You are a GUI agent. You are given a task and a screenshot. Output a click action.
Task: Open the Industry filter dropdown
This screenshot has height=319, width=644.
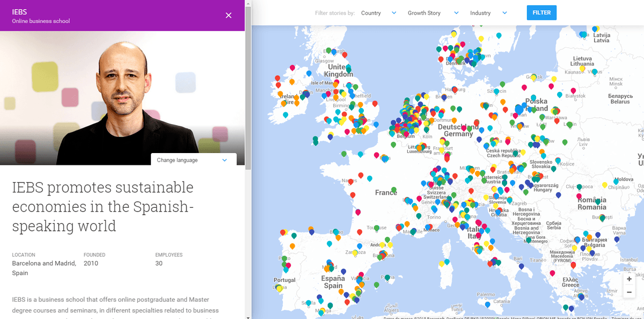pyautogui.click(x=488, y=13)
